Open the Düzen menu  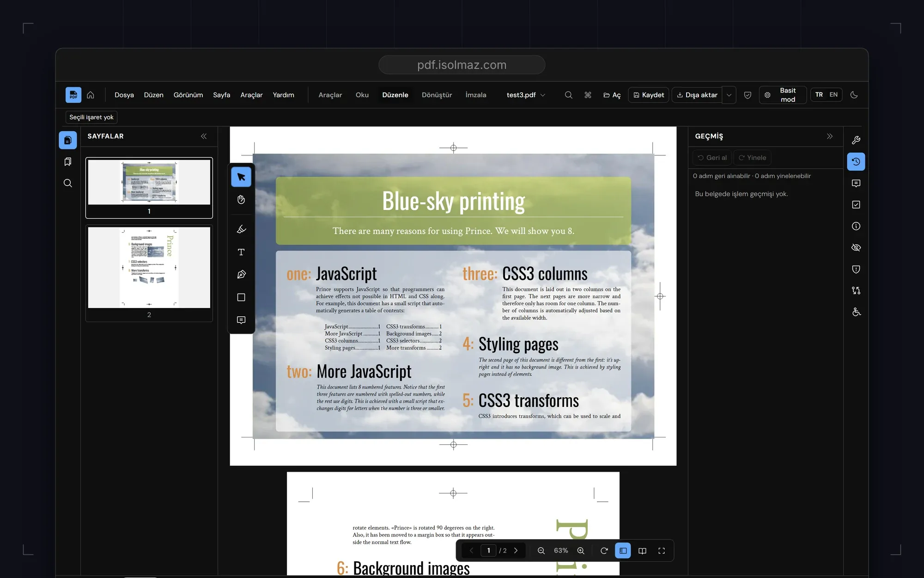(154, 95)
